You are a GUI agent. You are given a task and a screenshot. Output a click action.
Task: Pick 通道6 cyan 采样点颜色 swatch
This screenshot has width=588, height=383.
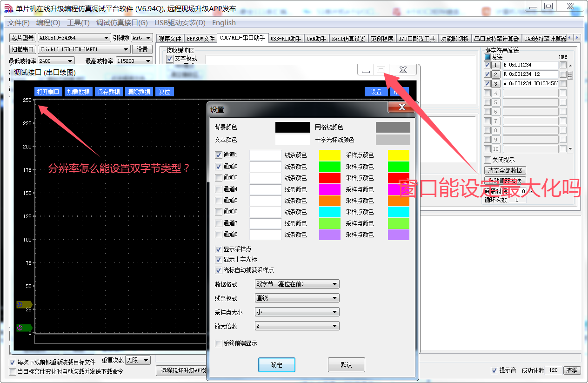coord(399,212)
